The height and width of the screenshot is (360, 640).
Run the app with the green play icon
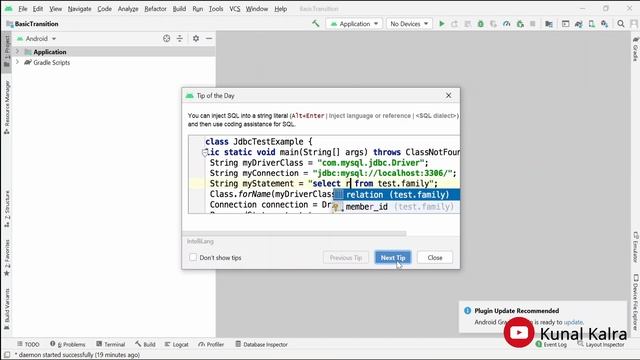point(442,24)
